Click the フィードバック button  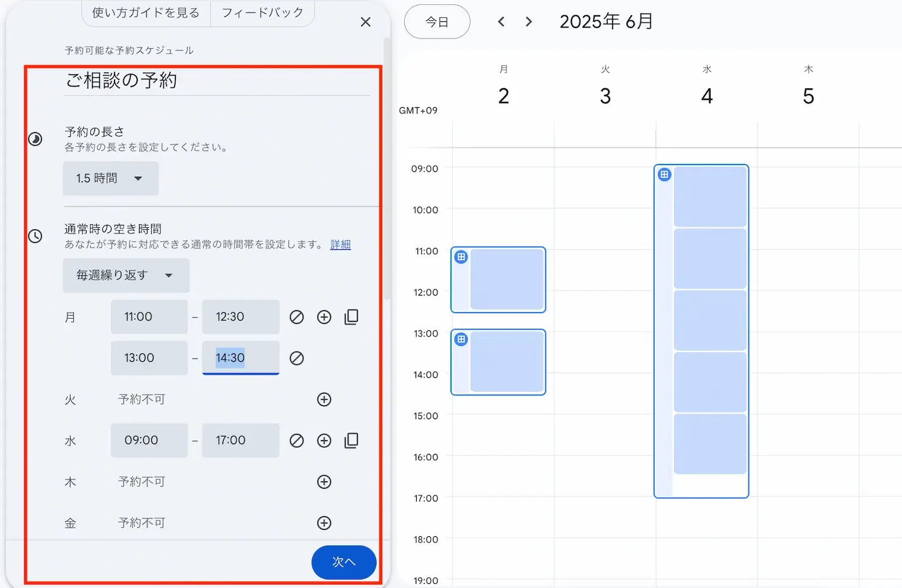pyautogui.click(x=263, y=13)
